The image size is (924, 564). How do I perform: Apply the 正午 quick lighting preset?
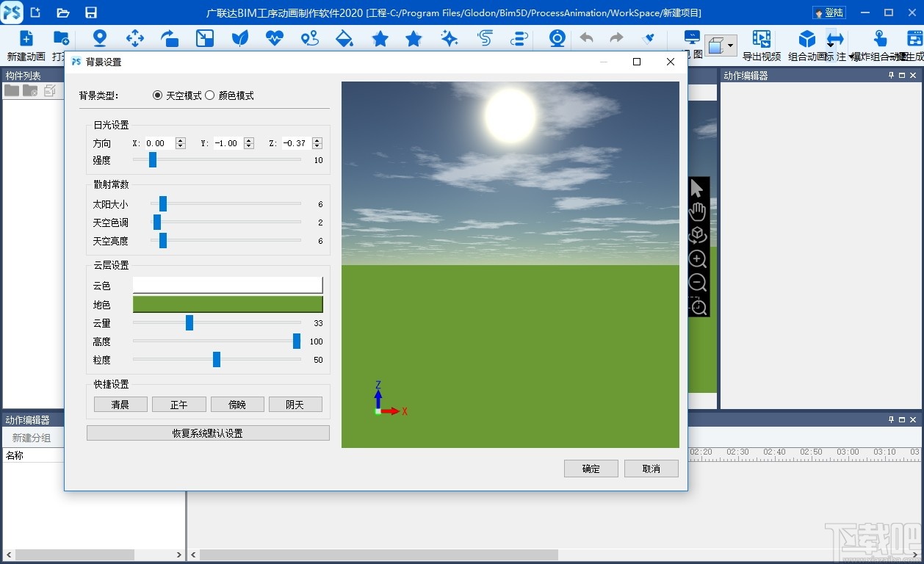click(178, 403)
